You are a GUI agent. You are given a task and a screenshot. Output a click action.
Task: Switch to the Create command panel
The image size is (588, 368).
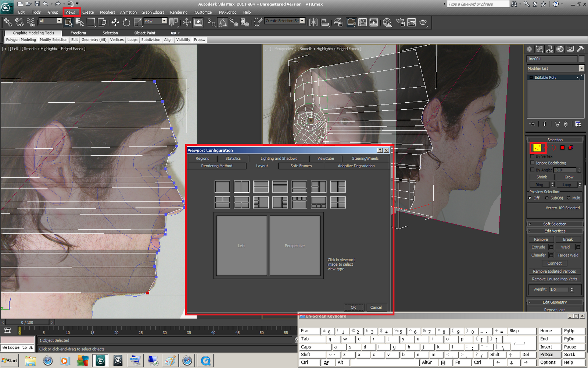530,49
